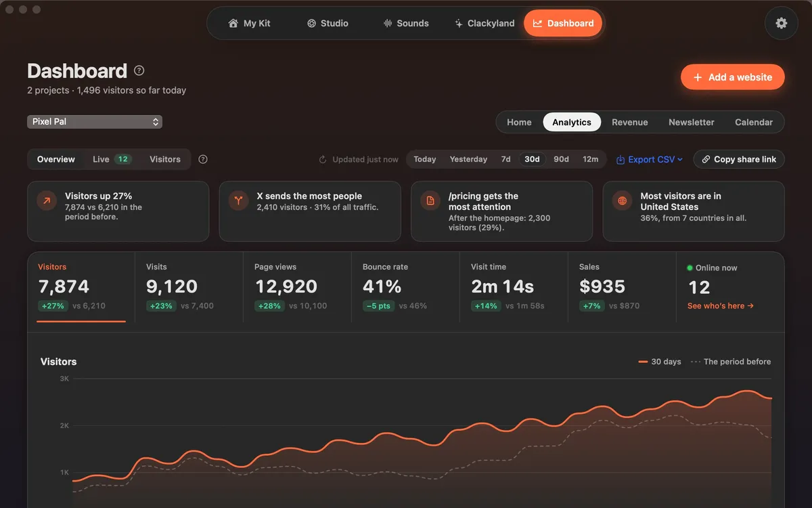Screen dimensions: 812x508
Task: Click the Clackyland sparkle icon
Action: point(459,23)
